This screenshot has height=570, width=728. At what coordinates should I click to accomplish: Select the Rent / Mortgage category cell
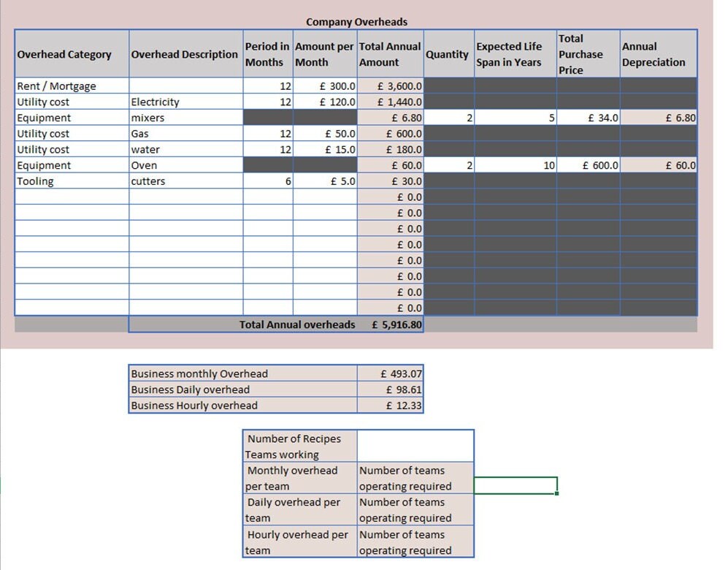(x=72, y=86)
